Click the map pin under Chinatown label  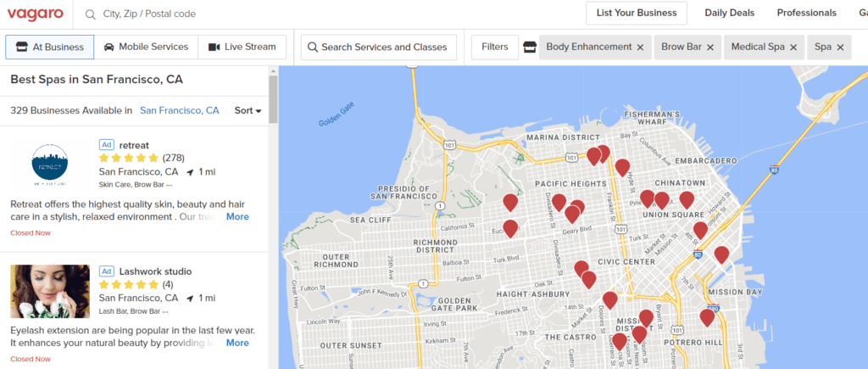point(687,199)
